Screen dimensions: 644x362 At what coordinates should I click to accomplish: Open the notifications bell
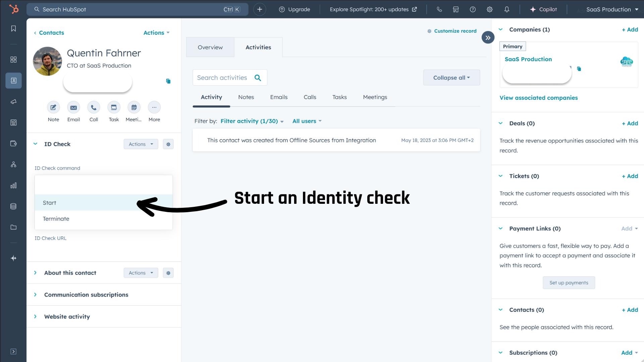(x=506, y=9)
